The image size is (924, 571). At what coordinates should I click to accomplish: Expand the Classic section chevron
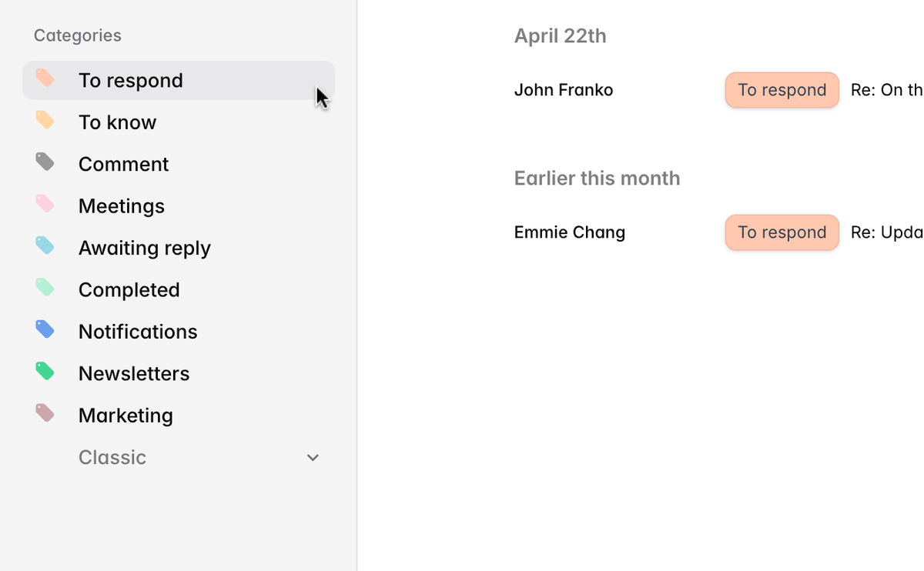pyautogui.click(x=313, y=458)
